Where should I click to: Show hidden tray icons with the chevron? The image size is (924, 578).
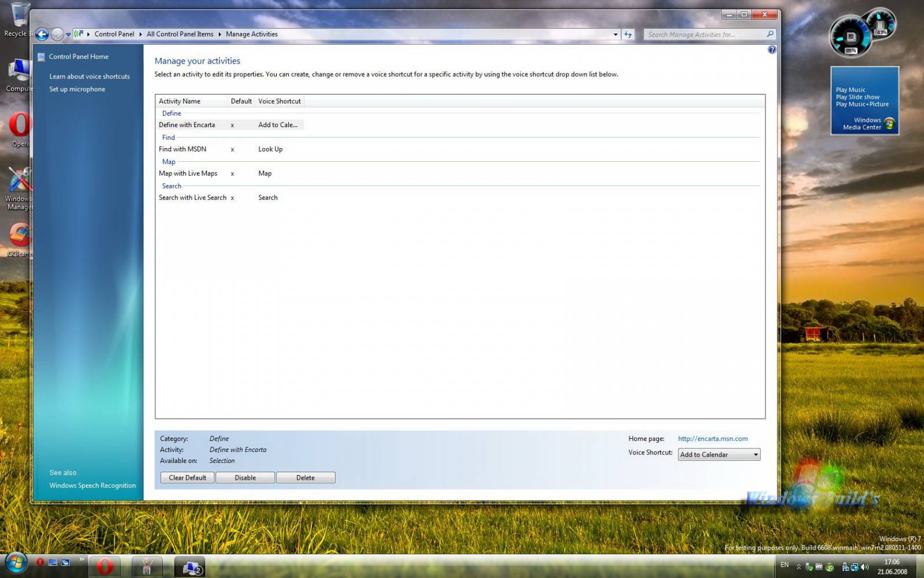coord(799,567)
